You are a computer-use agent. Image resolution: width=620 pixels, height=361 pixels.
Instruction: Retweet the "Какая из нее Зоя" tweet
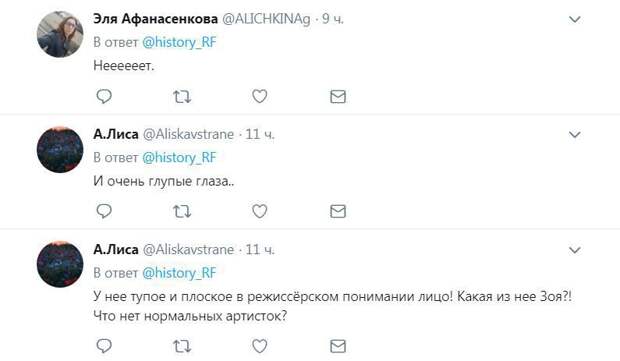point(182,347)
